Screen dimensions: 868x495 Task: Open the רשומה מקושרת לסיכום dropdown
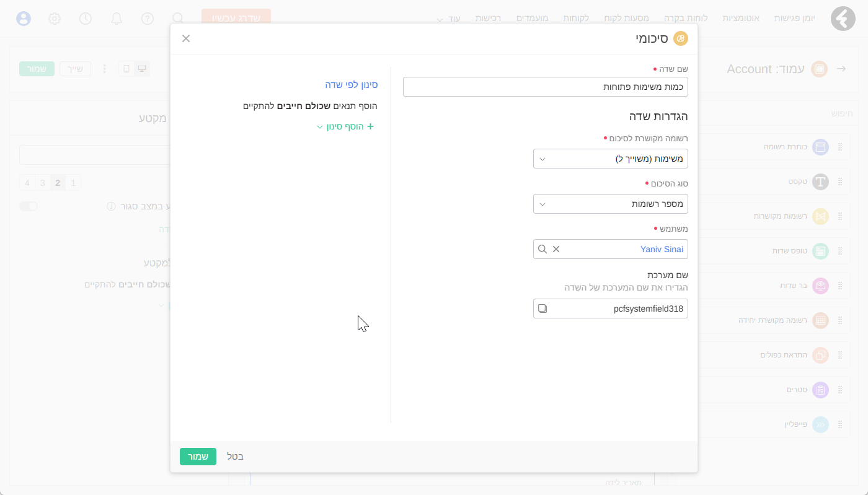[x=611, y=159]
